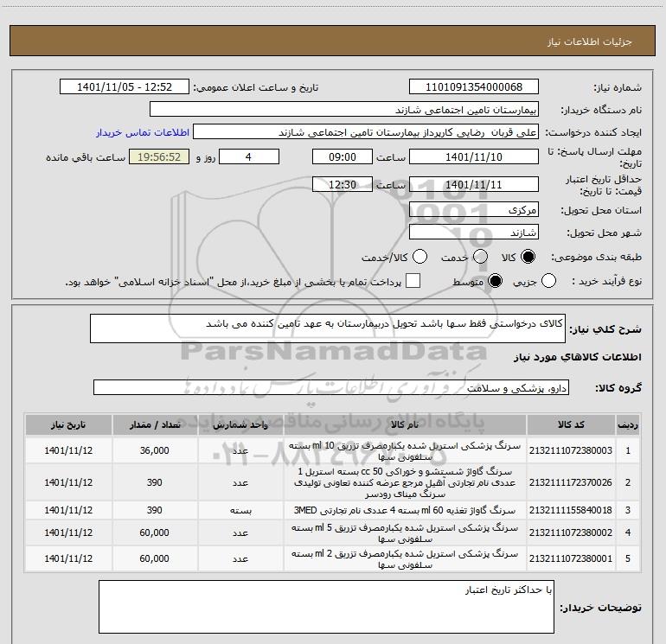The width and height of the screenshot is (666, 644).
Task: Click item name سرنگ تزریق 2 ml سها
Action: pos(405,559)
